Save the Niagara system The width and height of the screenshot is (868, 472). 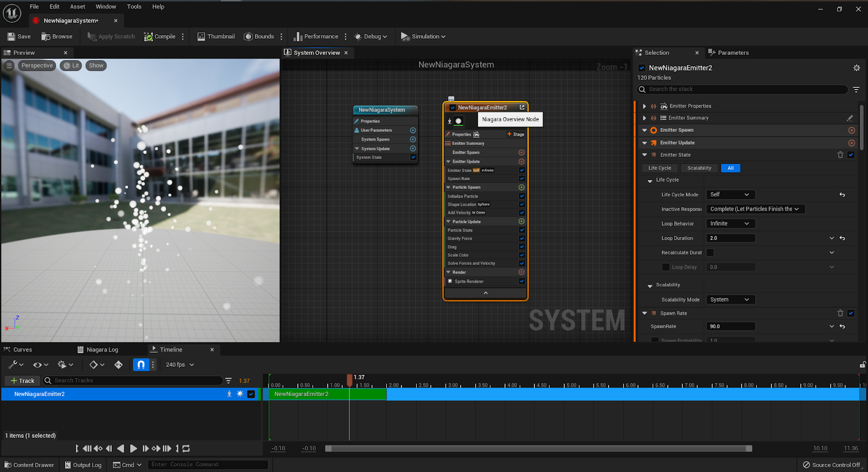click(x=19, y=36)
